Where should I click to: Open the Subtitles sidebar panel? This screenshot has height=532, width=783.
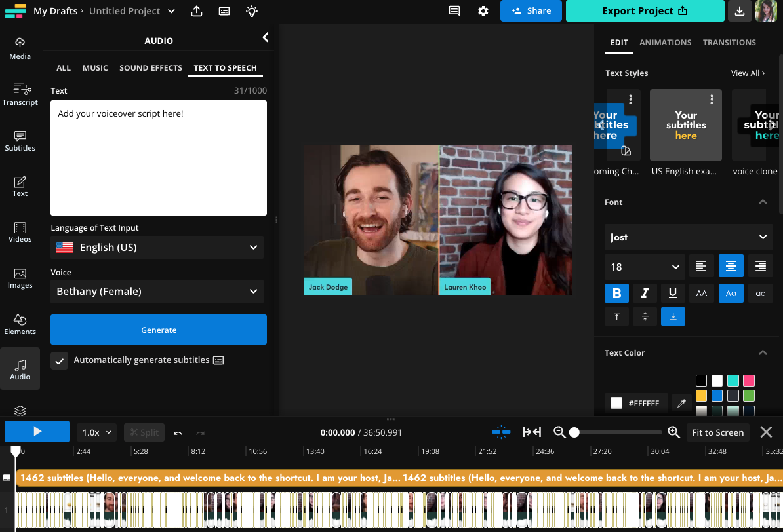pyautogui.click(x=20, y=140)
